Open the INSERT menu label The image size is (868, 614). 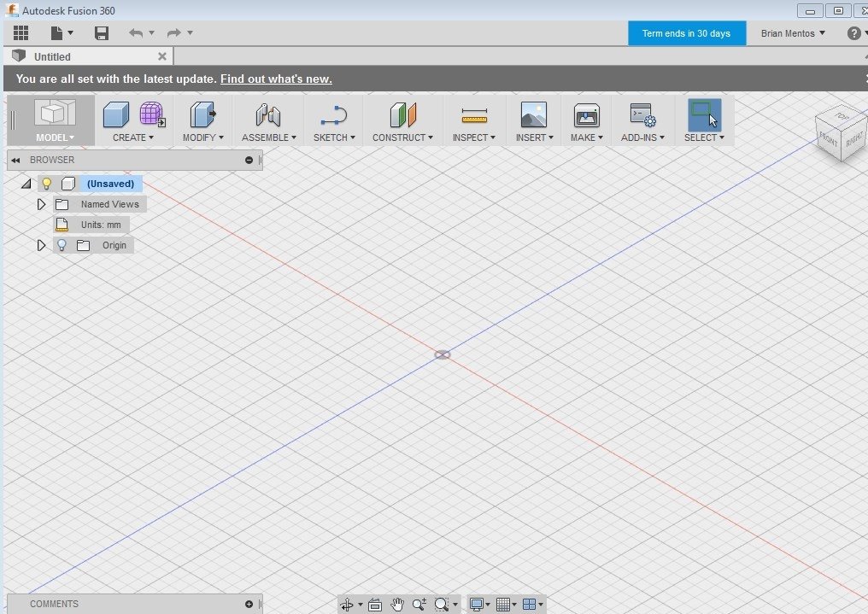click(535, 137)
